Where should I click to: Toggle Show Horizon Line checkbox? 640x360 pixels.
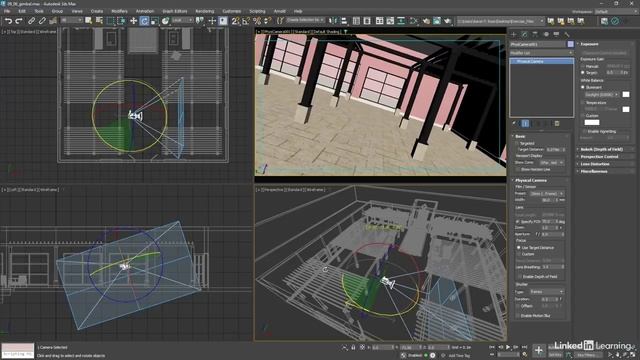pyautogui.click(x=518, y=169)
